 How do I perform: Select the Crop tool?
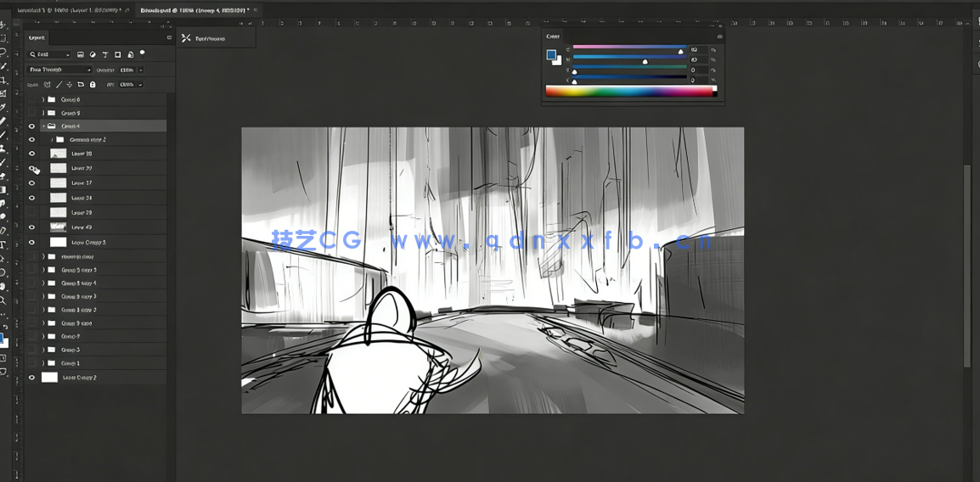point(3,80)
